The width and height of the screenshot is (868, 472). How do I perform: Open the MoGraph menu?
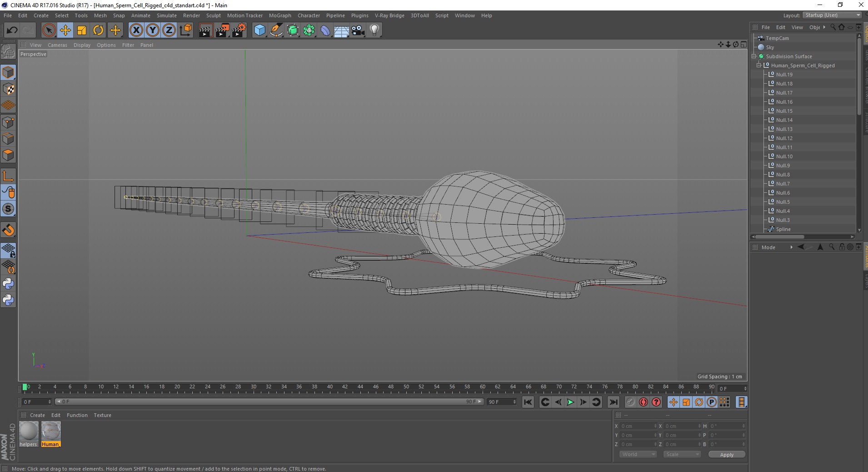[x=280, y=15]
